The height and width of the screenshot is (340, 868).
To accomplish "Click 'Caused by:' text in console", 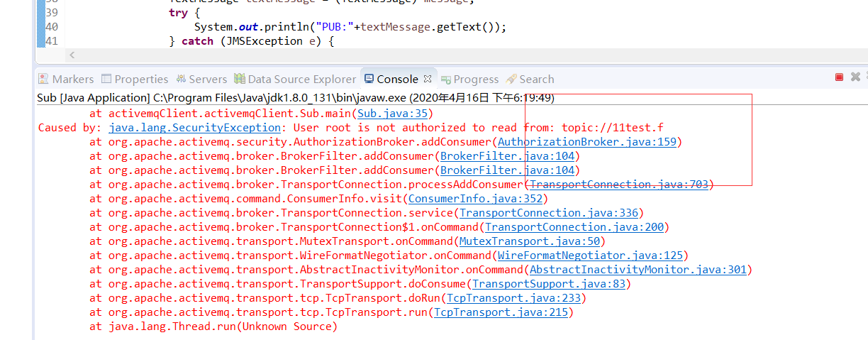I will pos(70,128).
